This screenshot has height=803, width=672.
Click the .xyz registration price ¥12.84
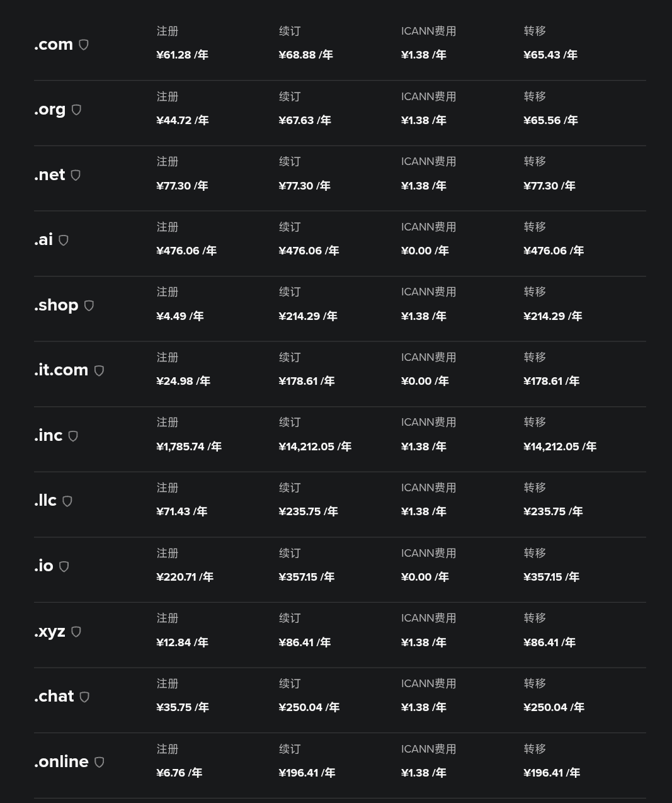click(174, 642)
